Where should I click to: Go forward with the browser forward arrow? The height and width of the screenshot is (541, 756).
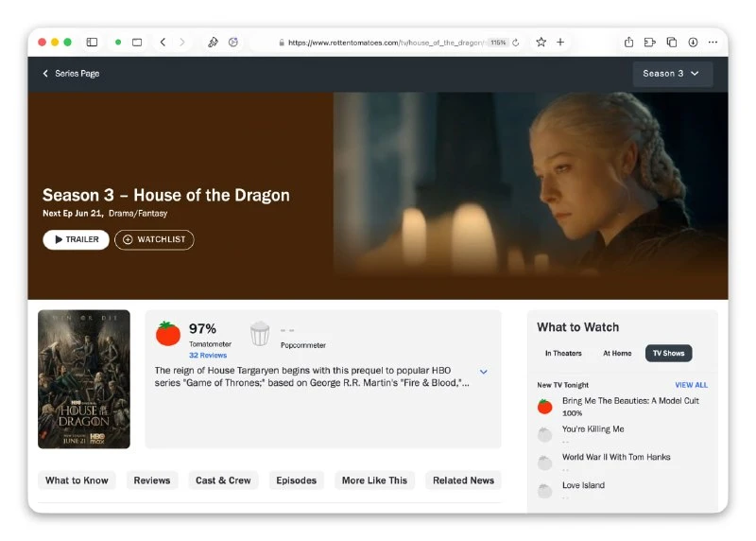click(x=181, y=42)
